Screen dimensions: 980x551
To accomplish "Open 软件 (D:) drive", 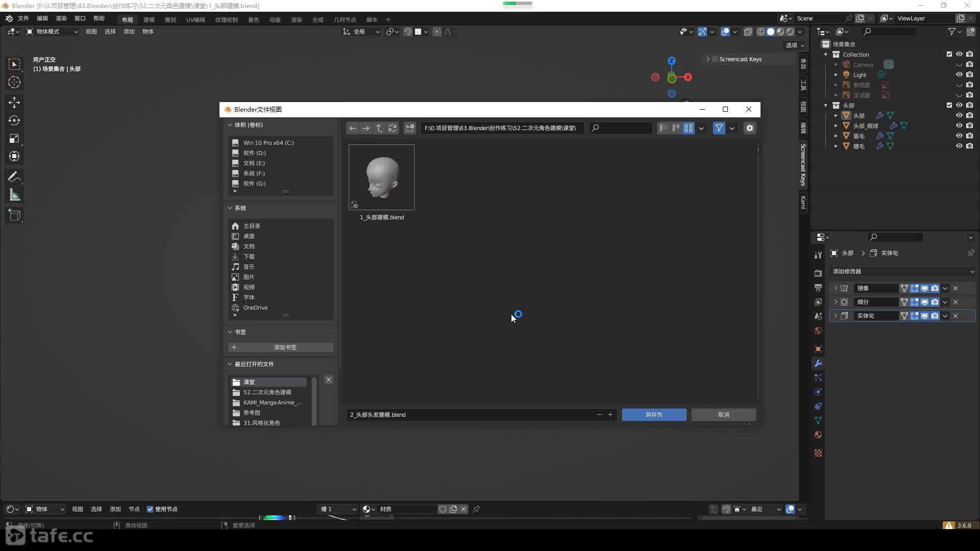I will point(254,153).
